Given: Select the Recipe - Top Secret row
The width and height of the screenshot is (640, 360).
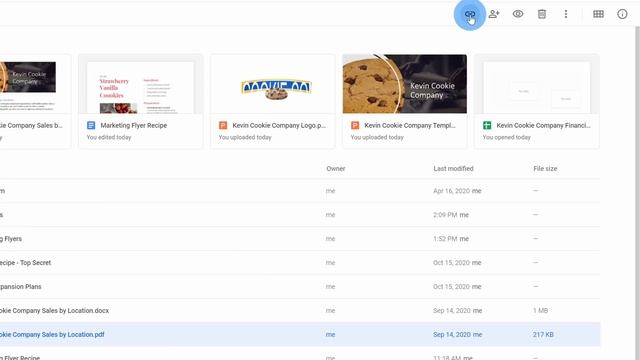Looking at the screenshot, I should tap(300, 262).
